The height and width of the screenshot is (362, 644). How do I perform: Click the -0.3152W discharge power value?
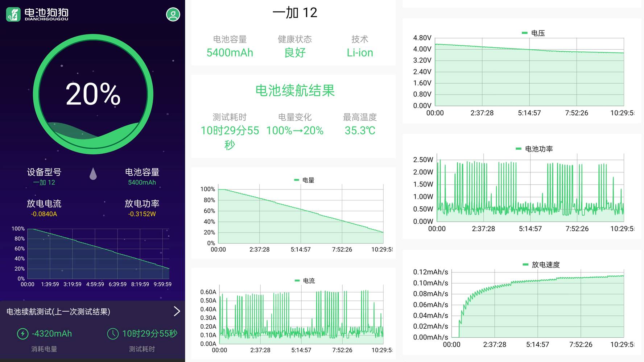142,214
